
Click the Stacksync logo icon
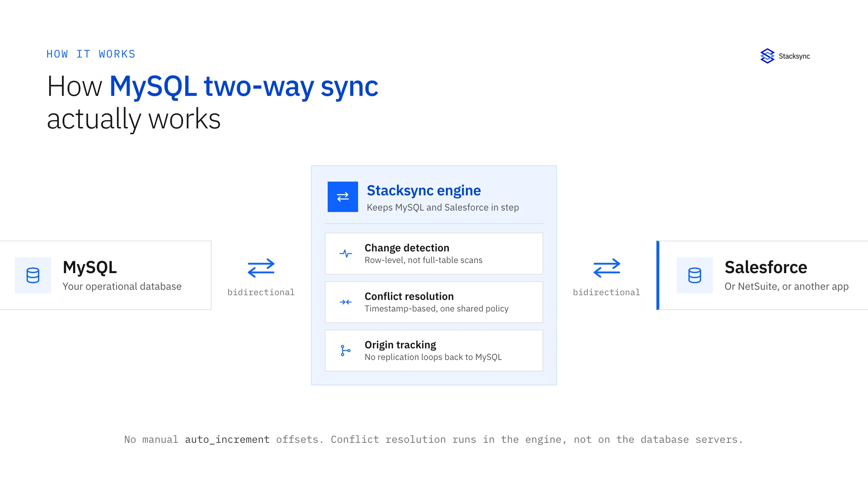click(x=767, y=56)
